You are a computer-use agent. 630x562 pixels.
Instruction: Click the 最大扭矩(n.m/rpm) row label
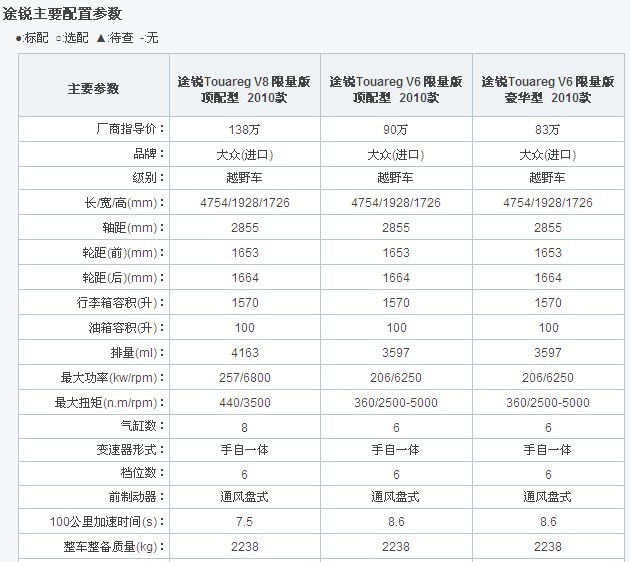[x=110, y=403]
